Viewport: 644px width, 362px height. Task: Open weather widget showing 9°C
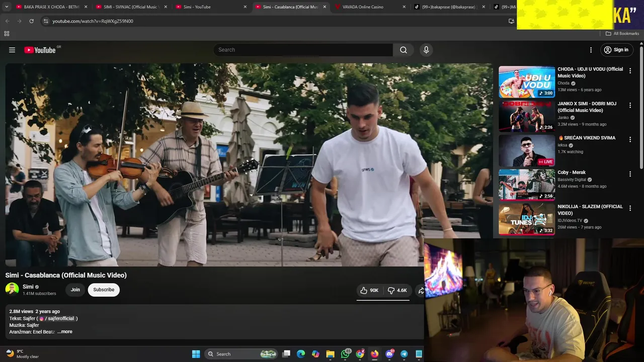[22, 354]
